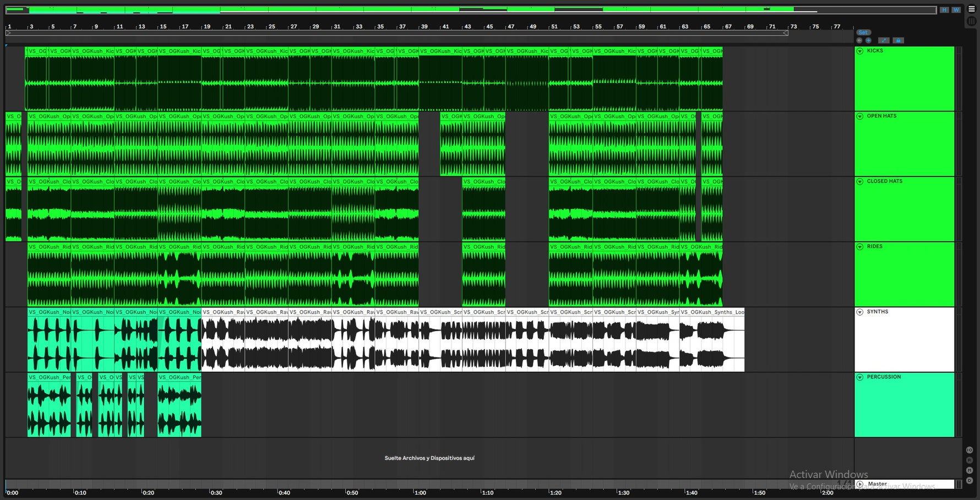Switch to Arrangement view using horizontal-lines icon
Image resolution: width=980 pixels, height=500 pixels.
pyautogui.click(x=972, y=9)
